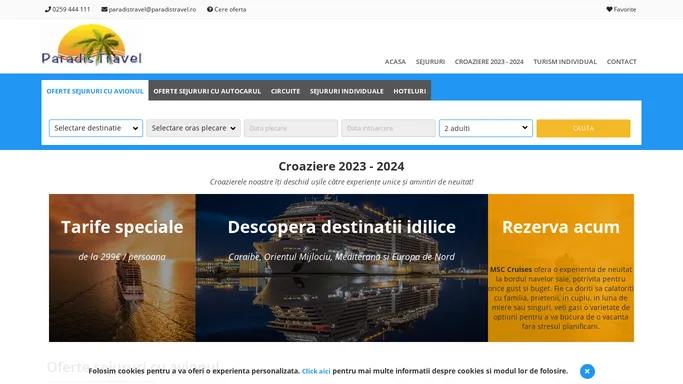This screenshot has width=683, height=384.
Task: Expand the Selectare oras plecare dropdown
Action: pos(193,128)
